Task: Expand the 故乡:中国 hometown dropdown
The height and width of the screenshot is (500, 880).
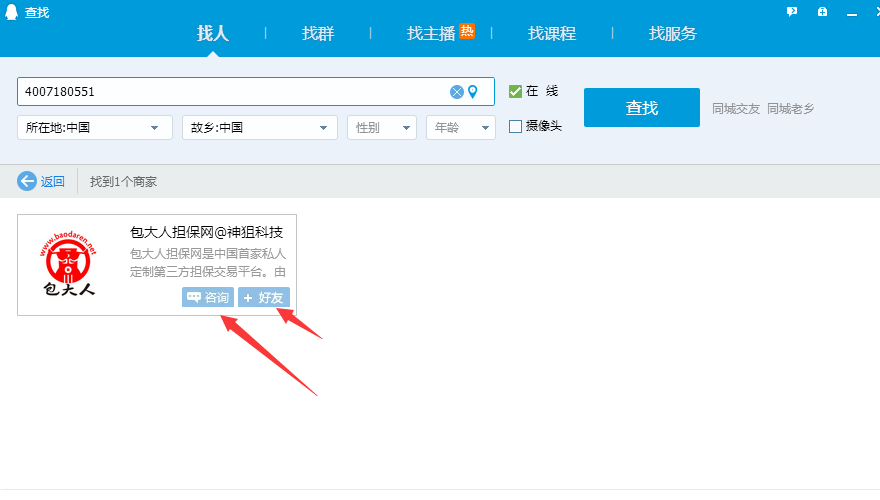Action: coord(259,128)
